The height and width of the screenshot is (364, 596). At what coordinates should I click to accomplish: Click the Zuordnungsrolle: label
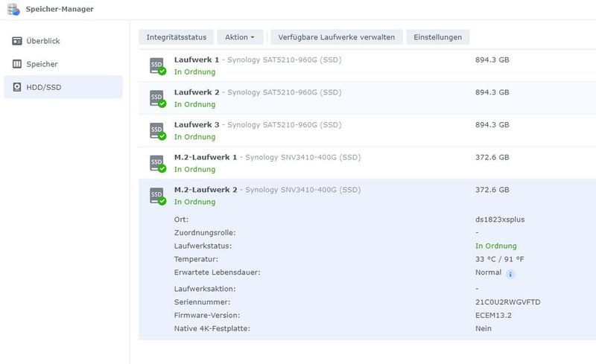205,232
